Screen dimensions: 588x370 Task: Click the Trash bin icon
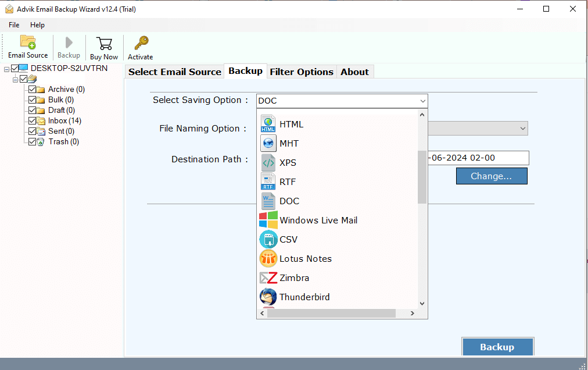click(41, 142)
